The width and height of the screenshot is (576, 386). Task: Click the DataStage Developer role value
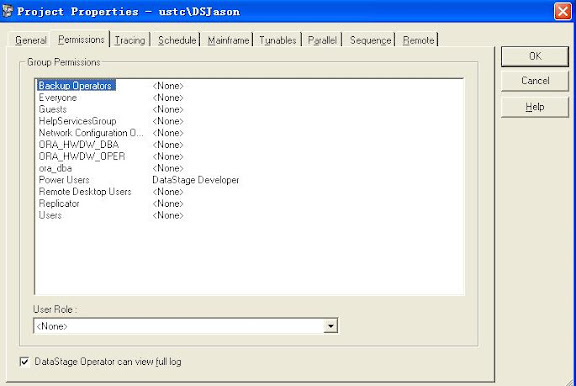pyautogui.click(x=195, y=180)
